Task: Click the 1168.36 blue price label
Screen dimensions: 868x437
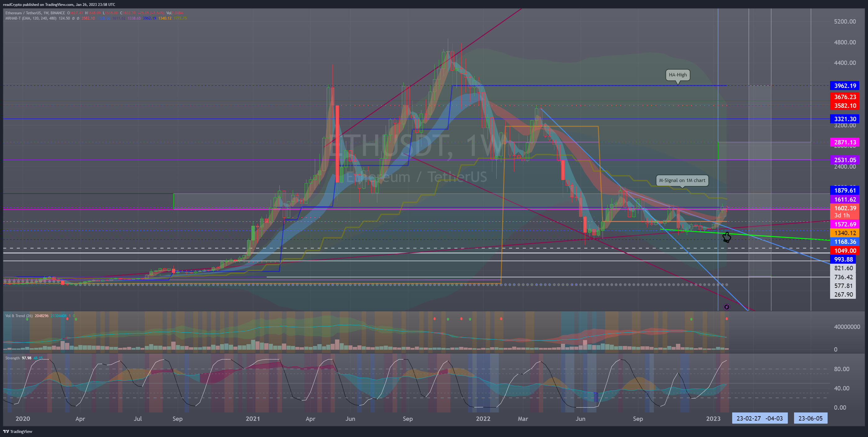Action: tap(844, 242)
